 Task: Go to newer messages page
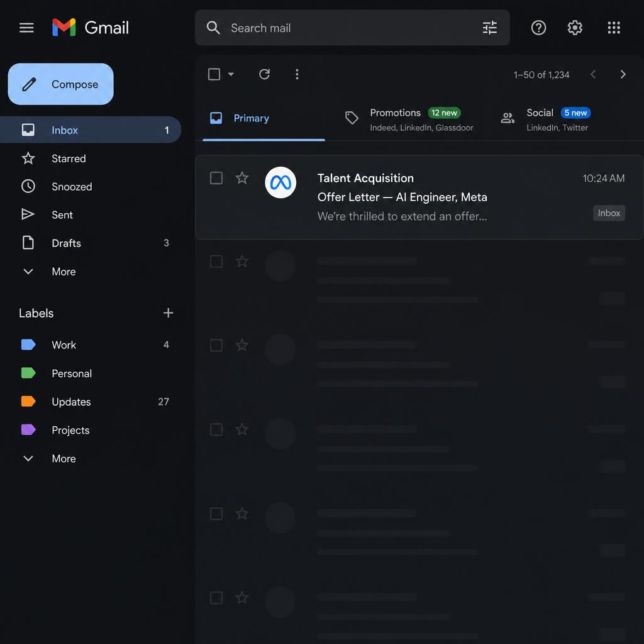click(592, 74)
